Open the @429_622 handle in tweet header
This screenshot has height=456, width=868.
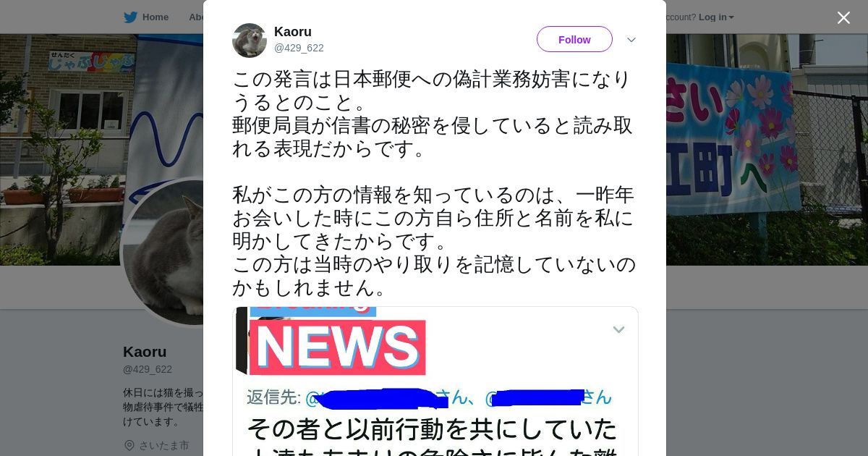(x=299, y=48)
